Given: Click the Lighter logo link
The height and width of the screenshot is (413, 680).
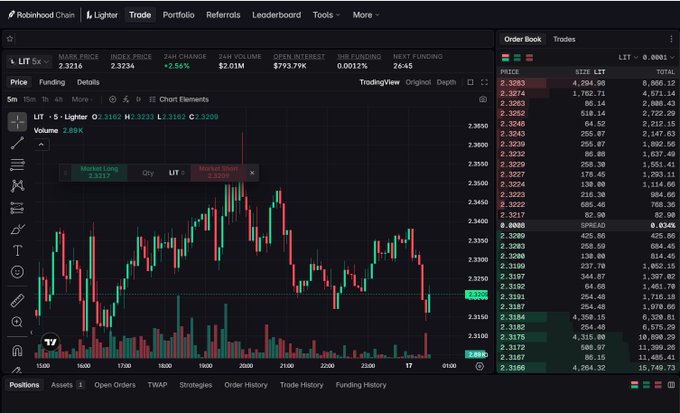Looking at the screenshot, I should pos(102,15).
